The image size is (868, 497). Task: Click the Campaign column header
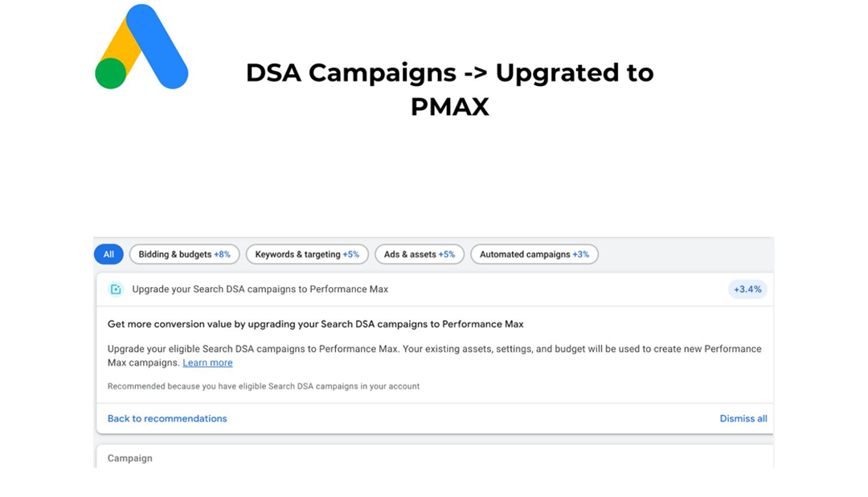tap(129, 458)
